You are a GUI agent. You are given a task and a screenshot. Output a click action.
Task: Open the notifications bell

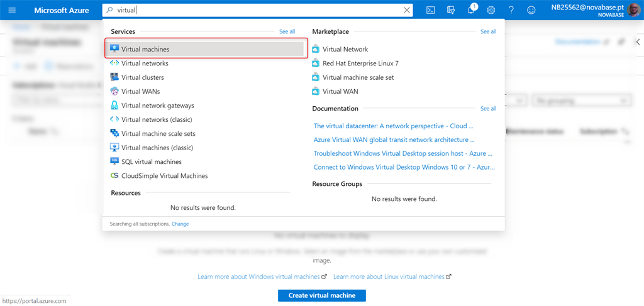[471, 10]
